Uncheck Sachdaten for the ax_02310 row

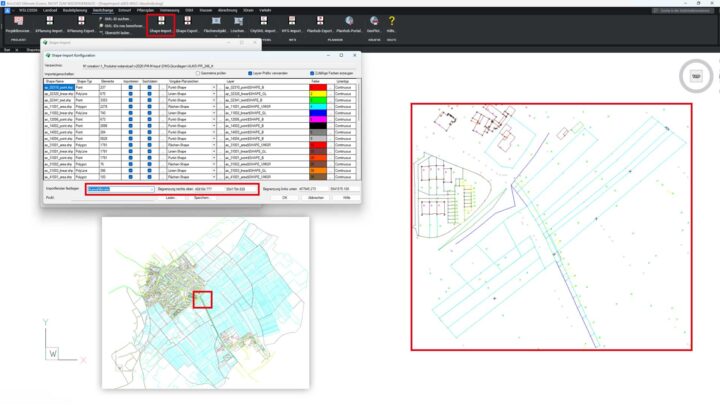pyautogui.click(x=149, y=87)
